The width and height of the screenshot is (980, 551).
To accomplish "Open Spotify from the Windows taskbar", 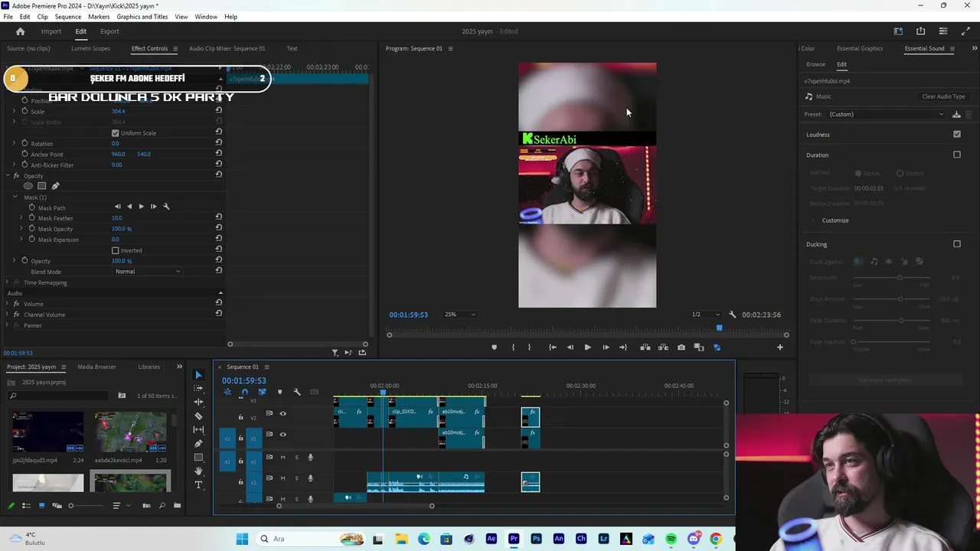I will pyautogui.click(x=671, y=540).
